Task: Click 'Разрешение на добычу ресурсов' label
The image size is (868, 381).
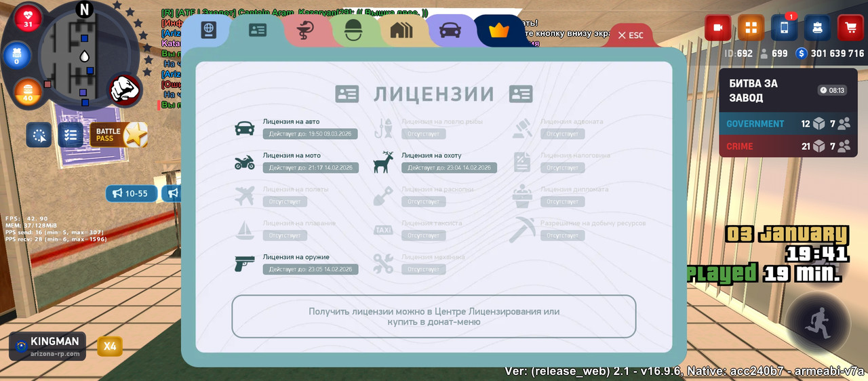Action: point(593,223)
